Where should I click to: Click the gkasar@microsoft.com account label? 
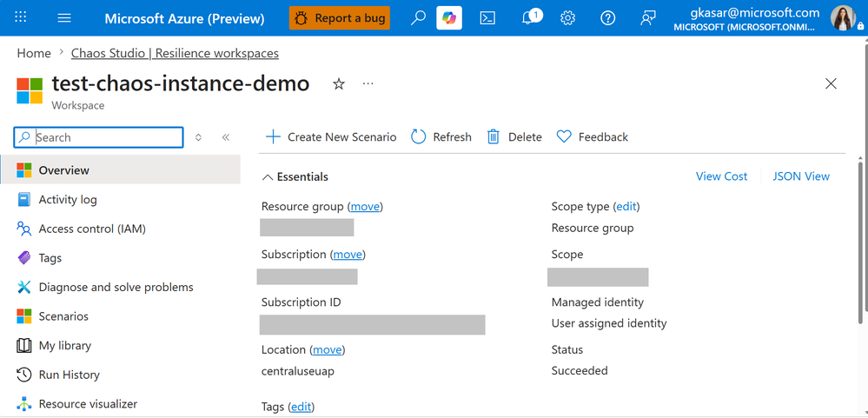pyautogui.click(x=754, y=13)
